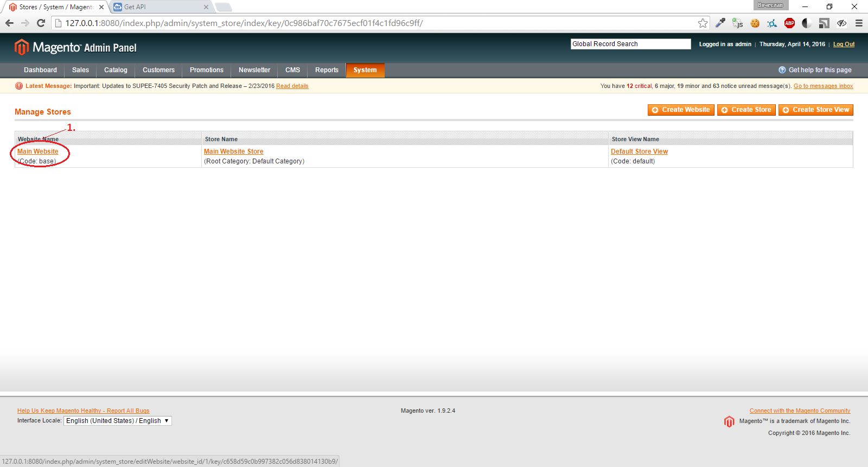Screen dimensions: 868x467
Task: Open the System menu
Action: point(365,70)
